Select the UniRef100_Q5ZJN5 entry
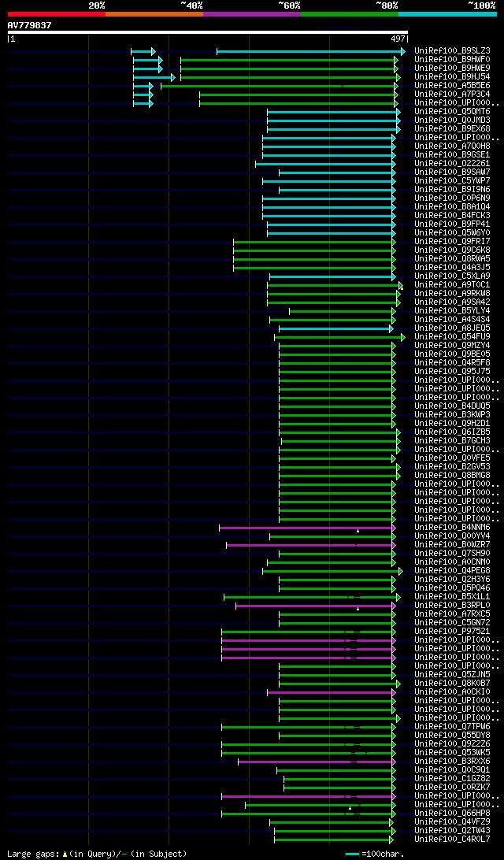Viewport: 504px width, 860px height. coord(452,675)
